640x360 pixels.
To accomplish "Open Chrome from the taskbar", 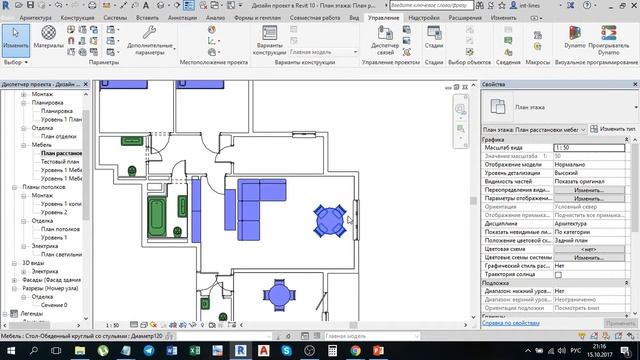I will [355, 351].
